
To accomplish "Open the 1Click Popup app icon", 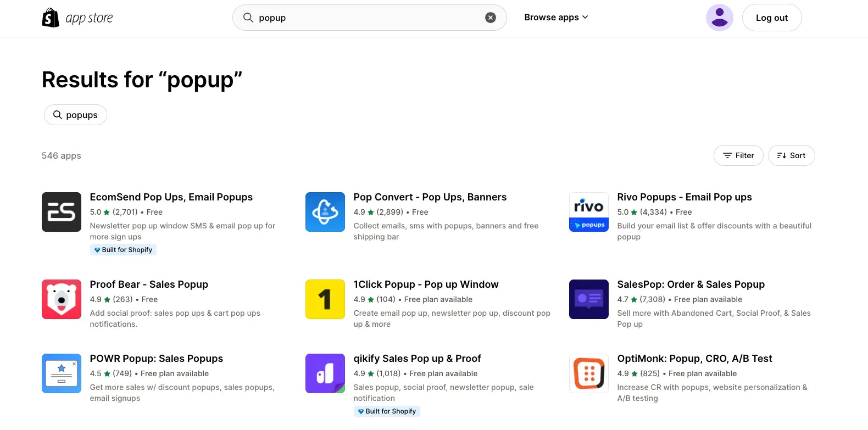I will pos(325,299).
